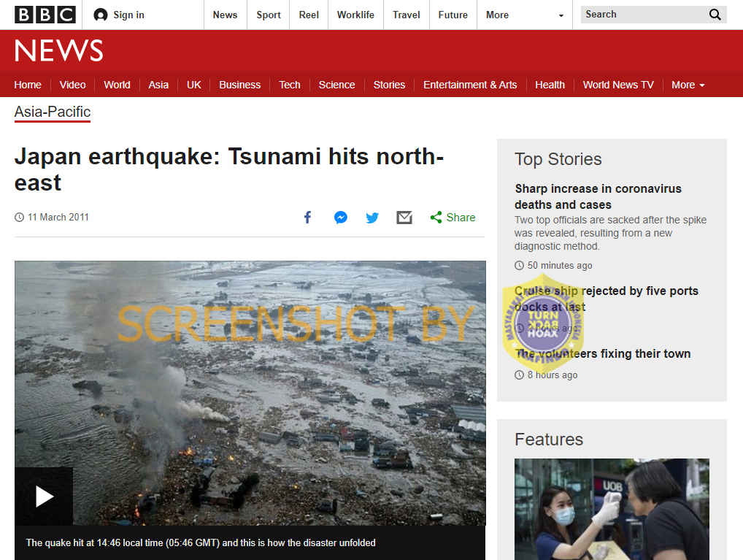The width and height of the screenshot is (743, 560).
Task: Click the Sign in link
Action: [129, 15]
